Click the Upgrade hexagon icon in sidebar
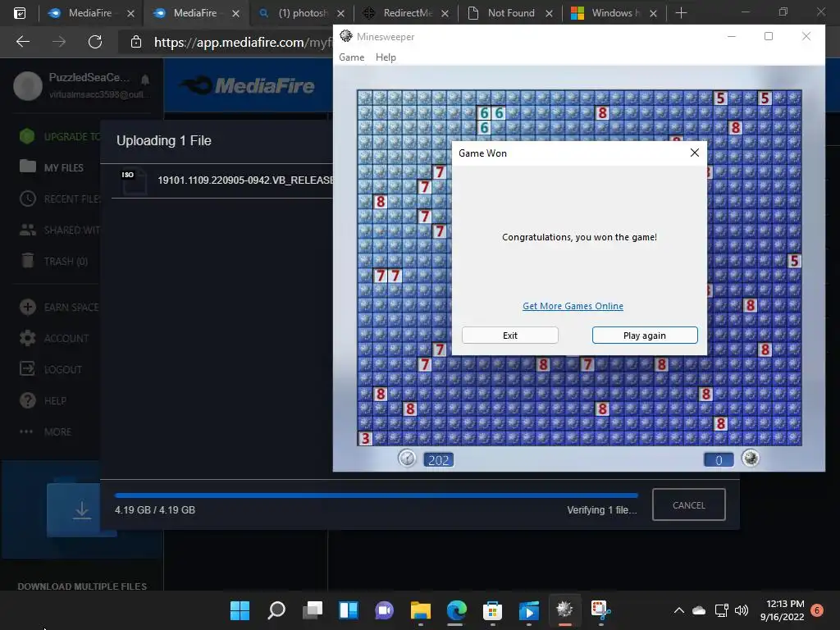This screenshot has width=840, height=630. 27,136
